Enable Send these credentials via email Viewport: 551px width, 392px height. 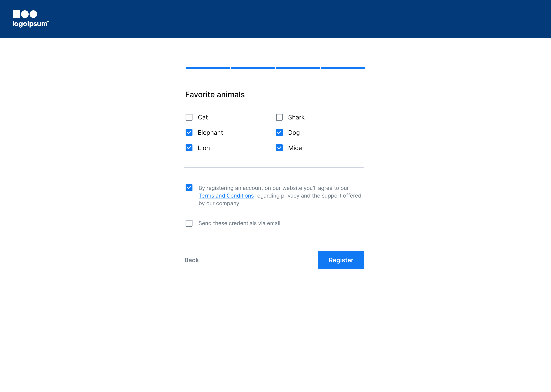[189, 223]
